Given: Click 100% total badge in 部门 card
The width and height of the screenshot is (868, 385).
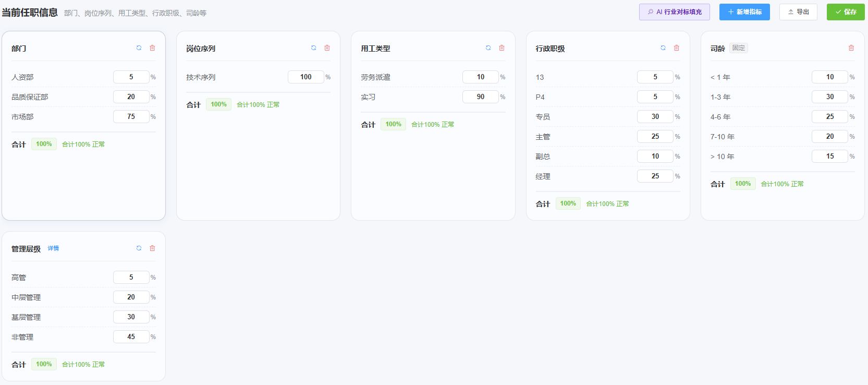Looking at the screenshot, I should (44, 144).
